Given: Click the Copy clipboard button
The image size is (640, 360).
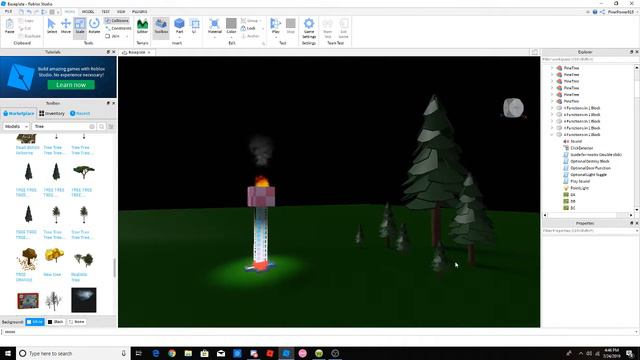Looking at the screenshot, I should pos(26,20).
